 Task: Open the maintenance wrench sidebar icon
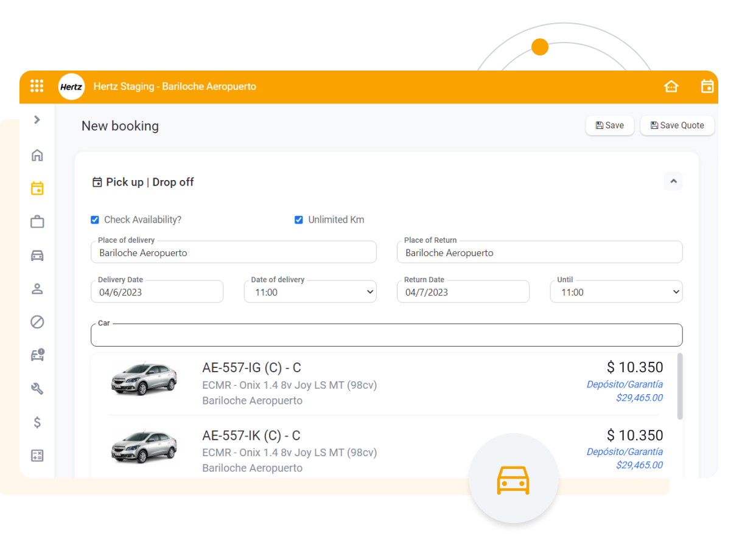pyautogui.click(x=37, y=389)
